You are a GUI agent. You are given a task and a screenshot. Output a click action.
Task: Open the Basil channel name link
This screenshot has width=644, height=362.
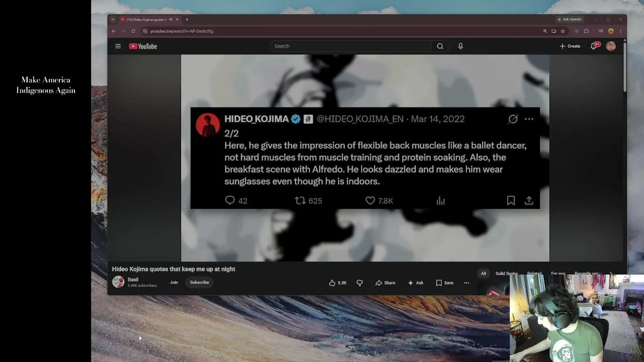(133, 280)
